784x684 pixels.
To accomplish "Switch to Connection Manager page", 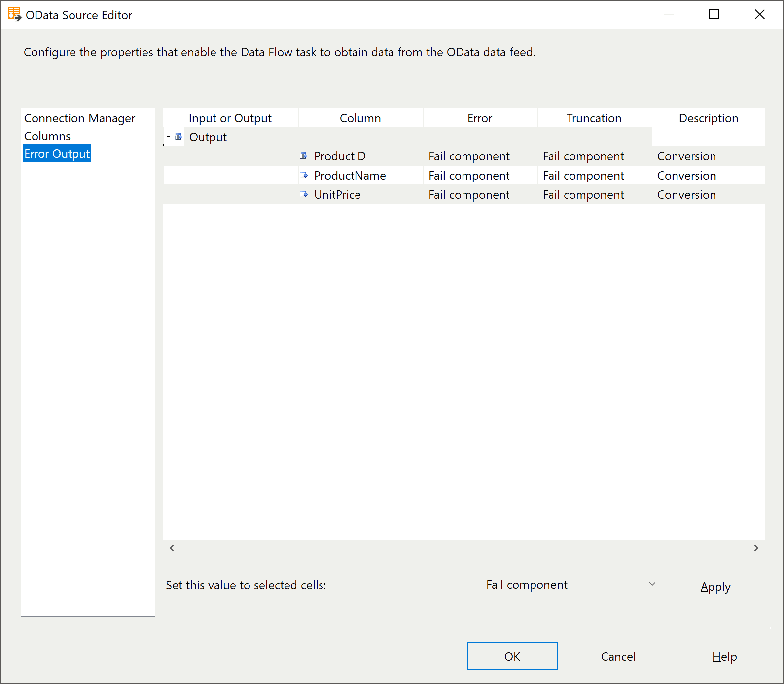I will [x=79, y=118].
